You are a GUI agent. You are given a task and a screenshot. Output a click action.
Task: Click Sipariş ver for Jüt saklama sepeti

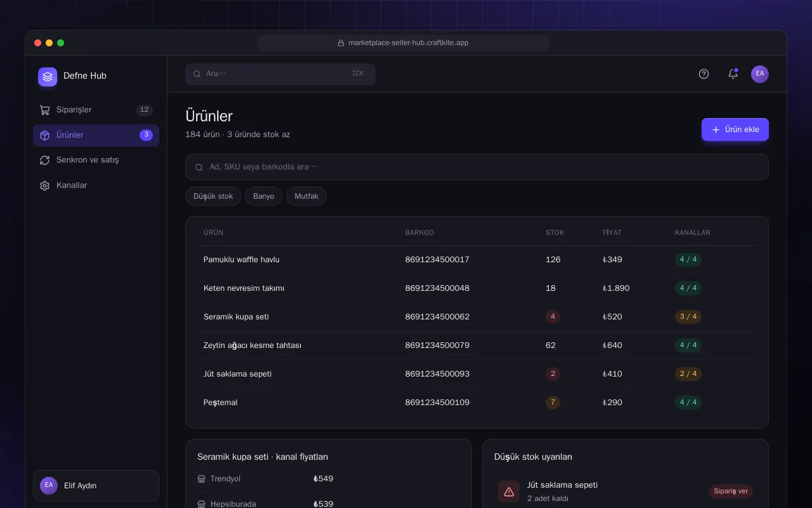731,491
